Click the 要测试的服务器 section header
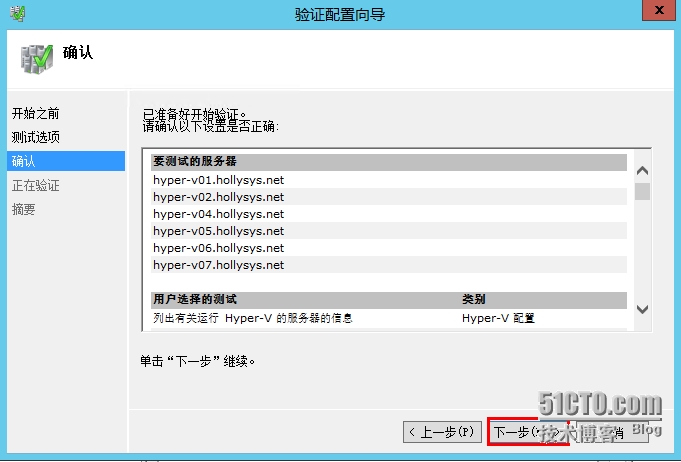This screenshot has width=681, height=462. pos(194,161)
